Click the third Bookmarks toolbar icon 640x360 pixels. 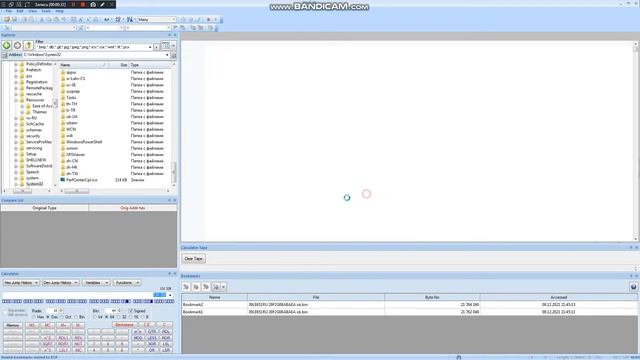coord(206,287)
